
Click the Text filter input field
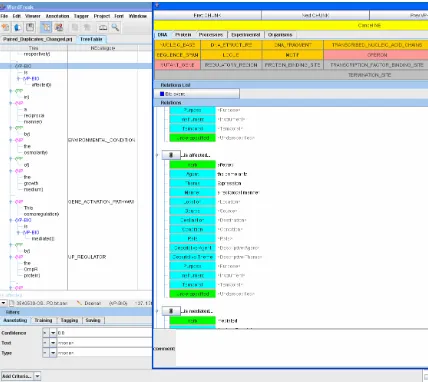[x=104, y=343]
